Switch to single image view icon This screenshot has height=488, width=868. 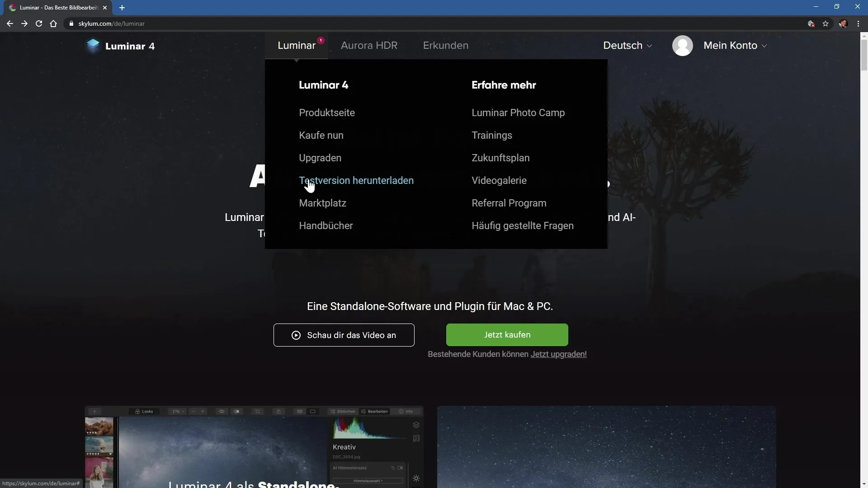point(313,411)
